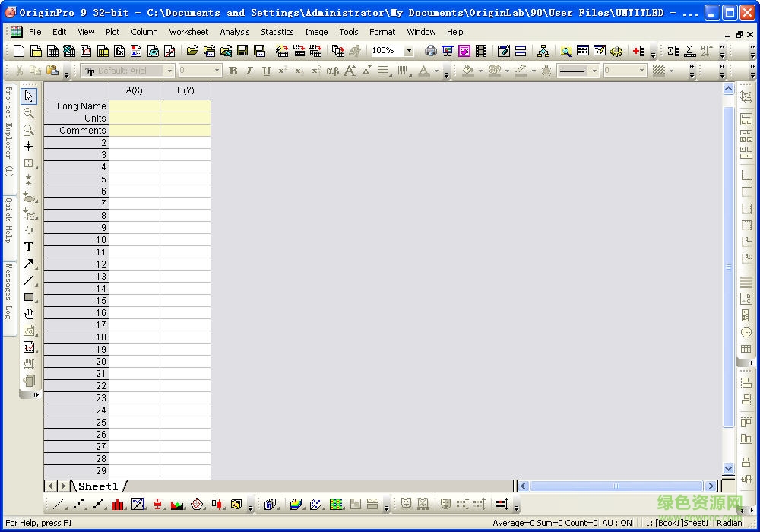The image size is (760, 532).
Task: Enter a value in the Long Name cell of column A
Action: (135, 106)
